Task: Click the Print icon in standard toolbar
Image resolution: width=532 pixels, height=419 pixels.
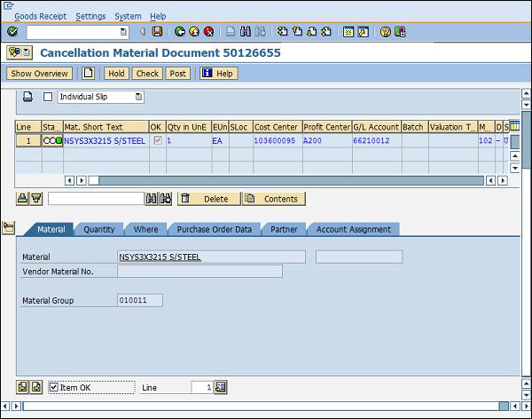Action: click(230, 31)
